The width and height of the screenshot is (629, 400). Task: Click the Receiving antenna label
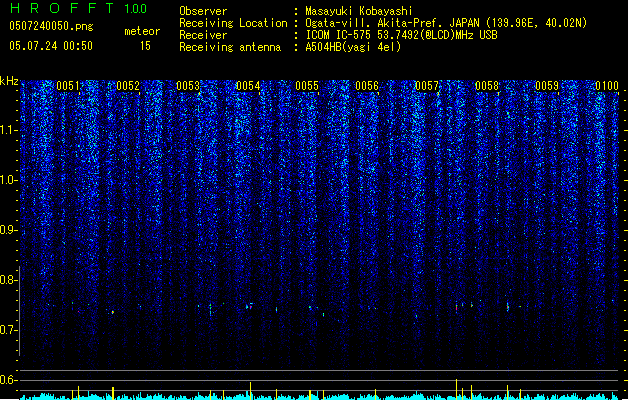point(230,47)
